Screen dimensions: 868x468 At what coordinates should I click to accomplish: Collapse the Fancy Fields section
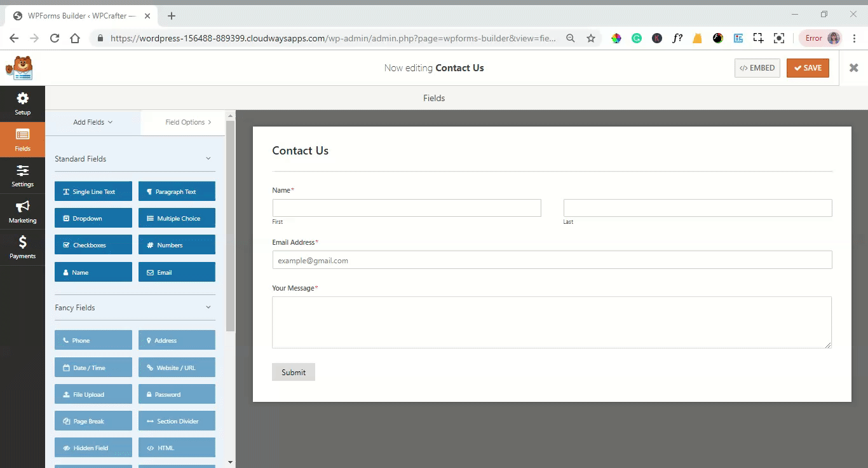pyautogui.click(x=208, y=307)
